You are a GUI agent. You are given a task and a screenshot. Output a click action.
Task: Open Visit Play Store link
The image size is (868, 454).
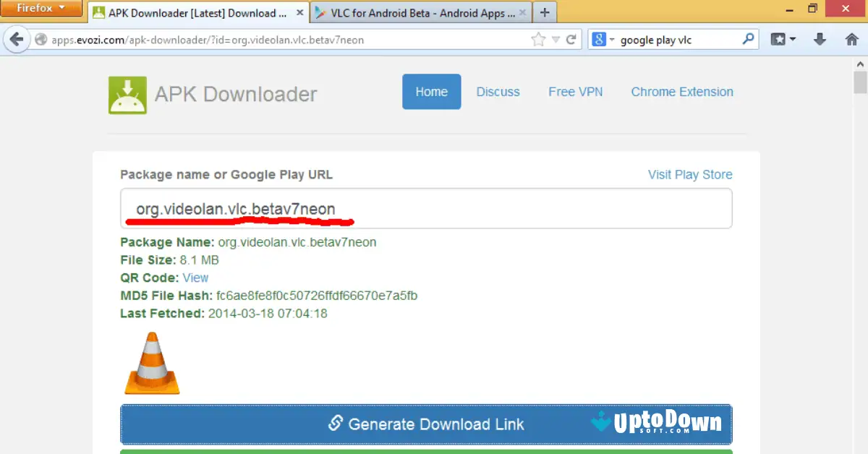click(x=689, y=174)
